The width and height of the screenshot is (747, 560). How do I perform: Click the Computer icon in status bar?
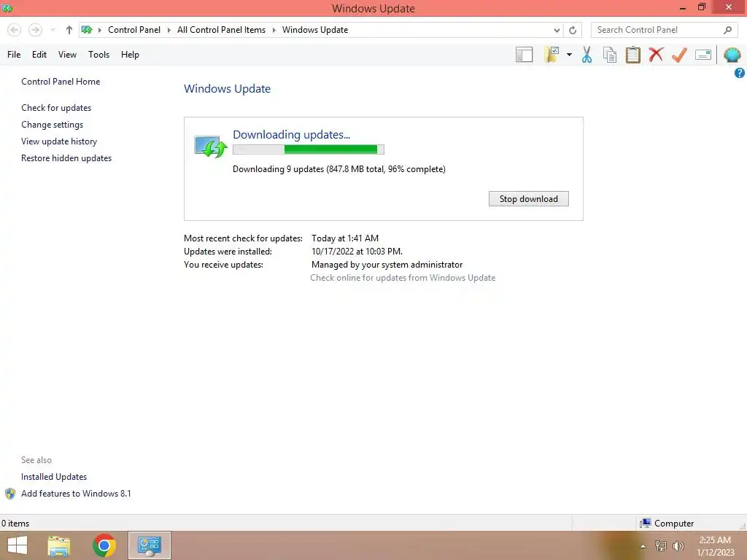[x=646, y=524]
